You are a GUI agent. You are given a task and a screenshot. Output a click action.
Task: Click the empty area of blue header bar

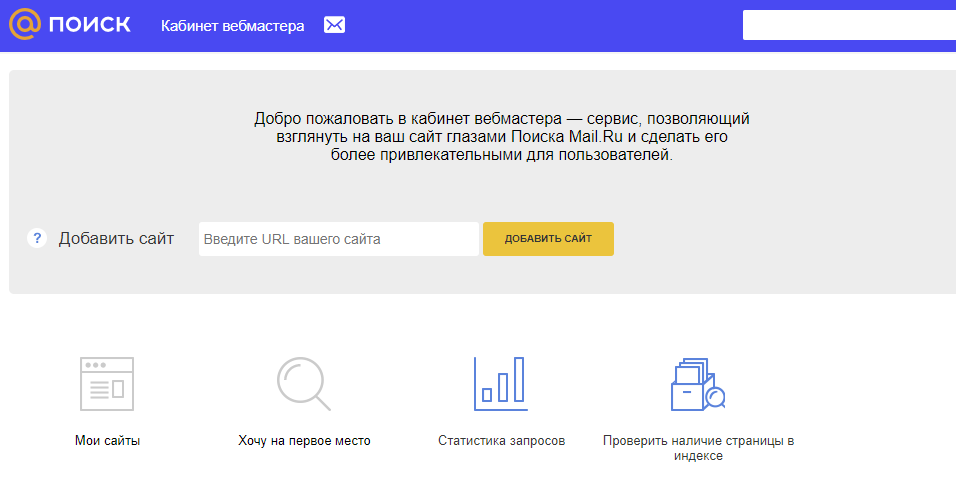(540, 26)
